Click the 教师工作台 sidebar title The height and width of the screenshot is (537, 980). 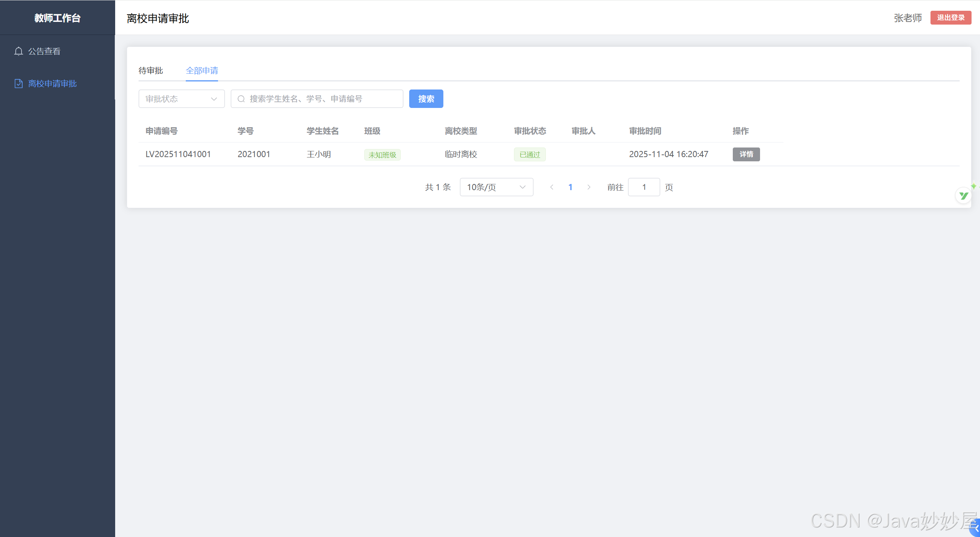(58, 18)
